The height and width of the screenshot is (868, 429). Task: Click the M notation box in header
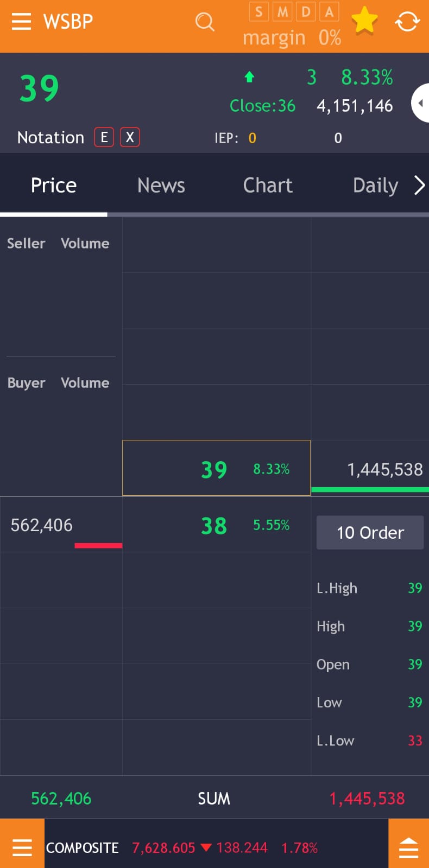(x=282, y=11)
